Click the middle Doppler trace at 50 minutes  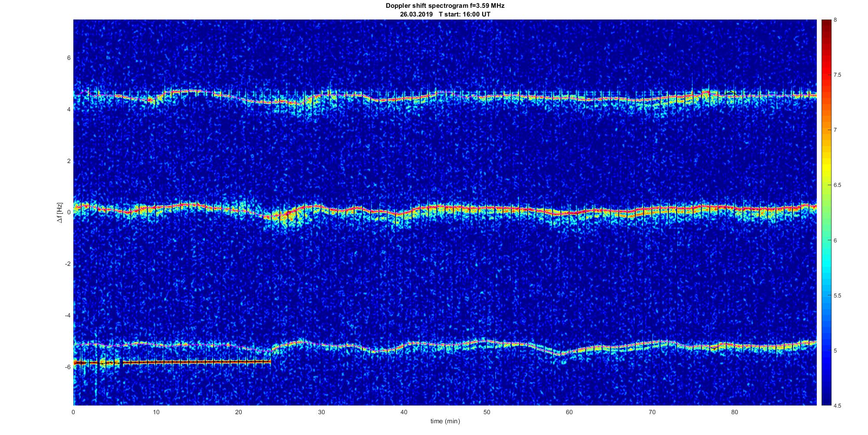coord(487,208)
